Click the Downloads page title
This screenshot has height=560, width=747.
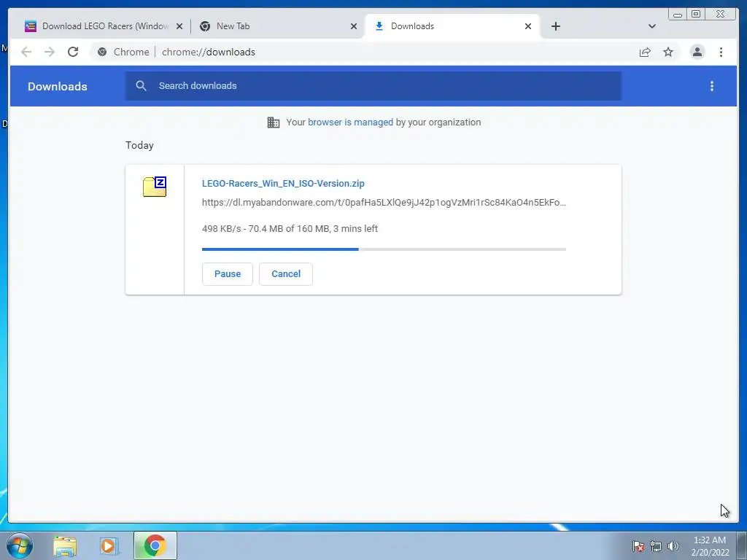57,86
